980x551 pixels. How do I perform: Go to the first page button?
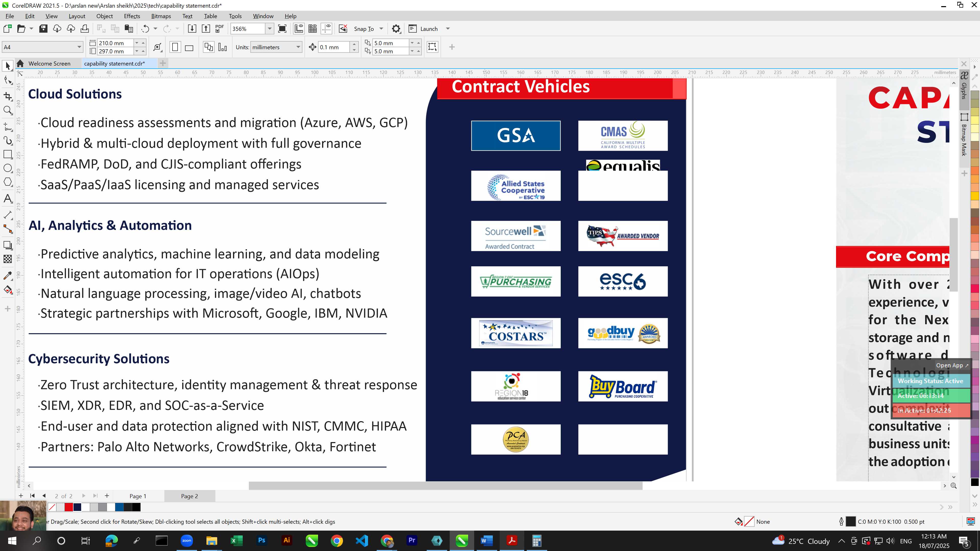(32, 496)
